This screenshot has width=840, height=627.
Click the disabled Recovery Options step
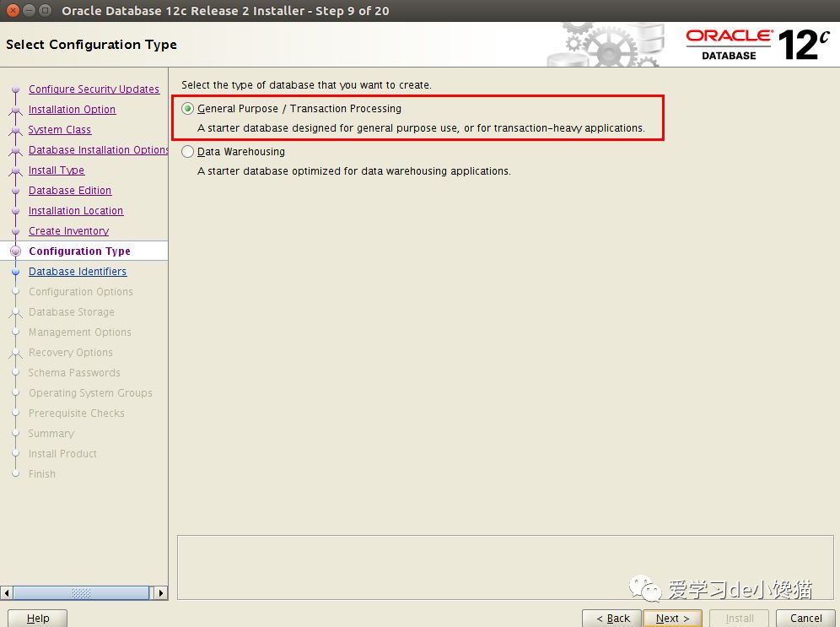click(71, 353)
